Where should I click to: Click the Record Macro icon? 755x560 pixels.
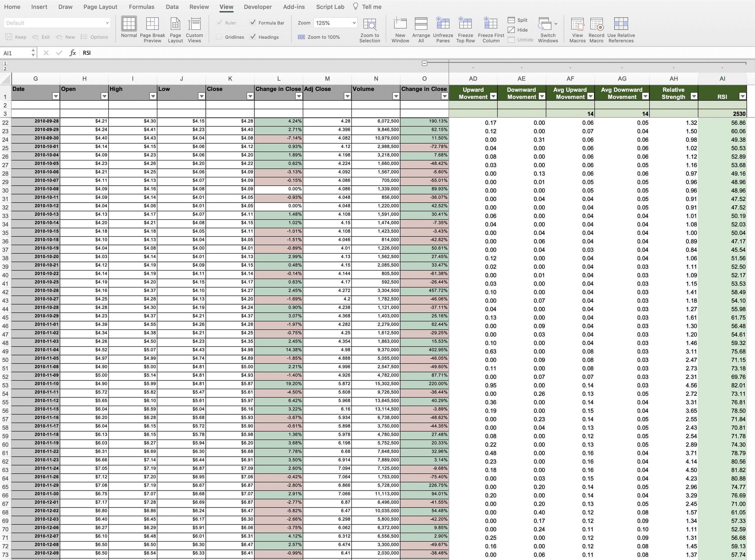tap(596, 26)
